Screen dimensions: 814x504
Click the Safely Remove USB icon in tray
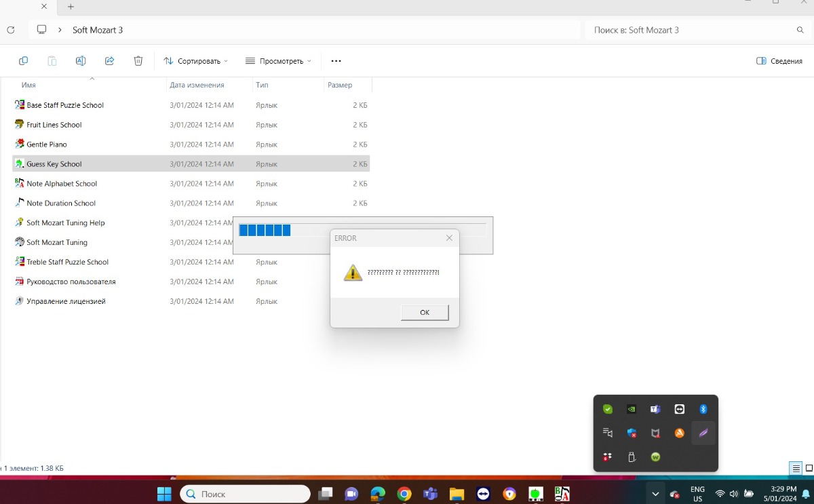click(x=632, y=457)
